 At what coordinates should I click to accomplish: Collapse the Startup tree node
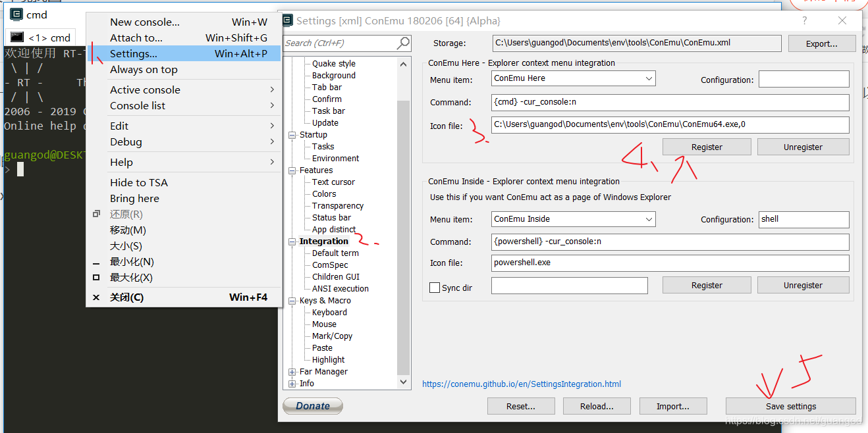pyautogui.click(x=292, y=135)
